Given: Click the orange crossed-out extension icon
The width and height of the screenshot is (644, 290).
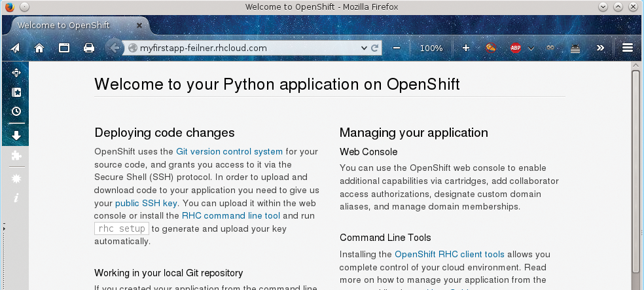Looking at the screenshot, I should pyautogui.click(x=490, y=48).
